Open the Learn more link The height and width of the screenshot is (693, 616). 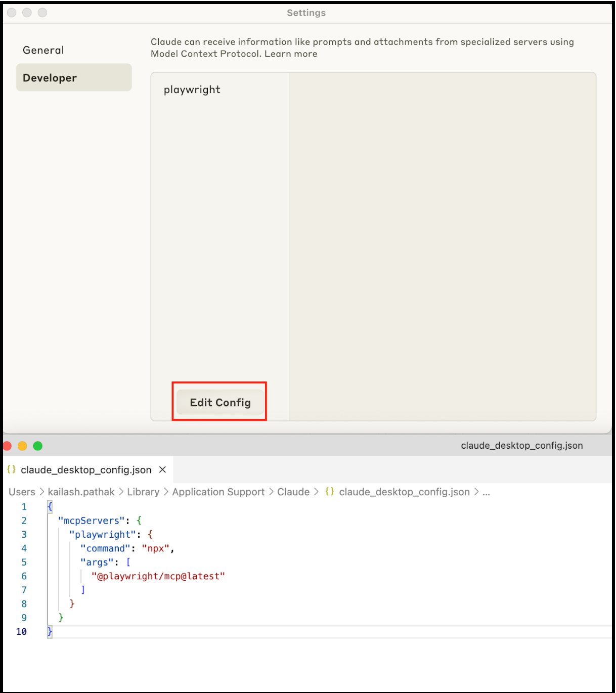coord(291,54)
